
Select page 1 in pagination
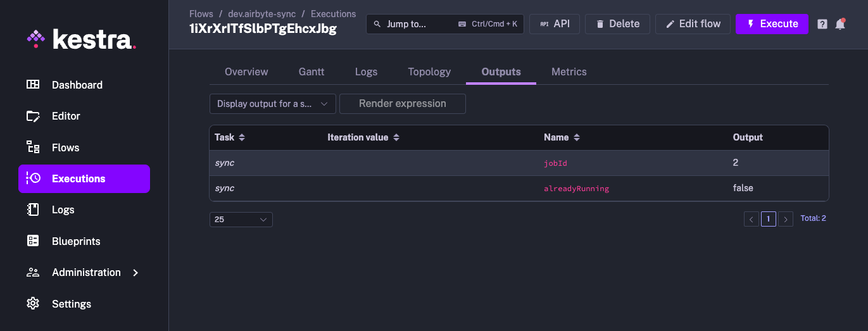pos(768,219)
